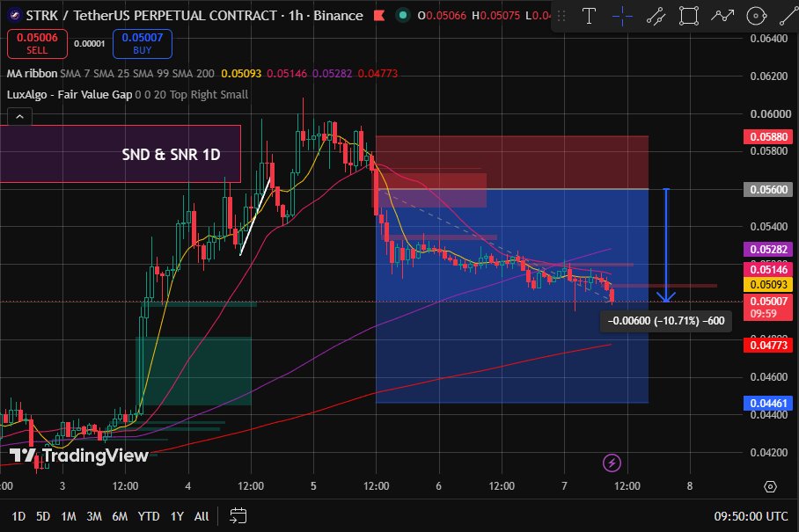Select the YTD time range

click(x=149, y=516)
